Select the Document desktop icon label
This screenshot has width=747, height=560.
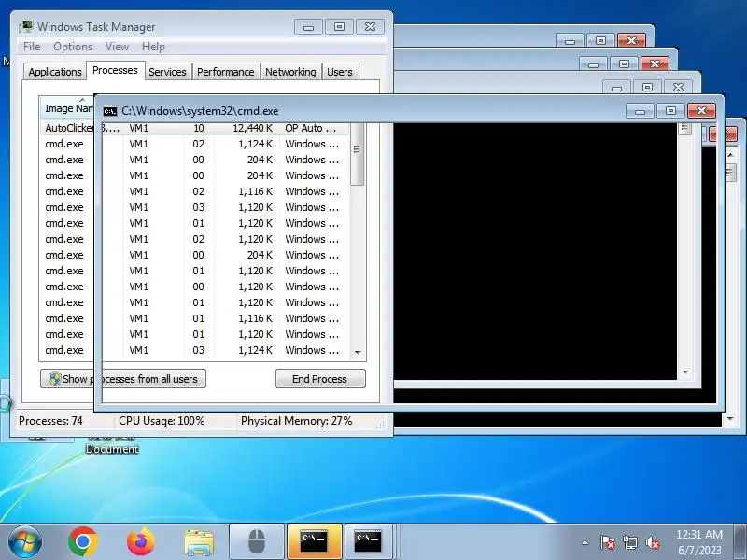click(x=112, y=449)
